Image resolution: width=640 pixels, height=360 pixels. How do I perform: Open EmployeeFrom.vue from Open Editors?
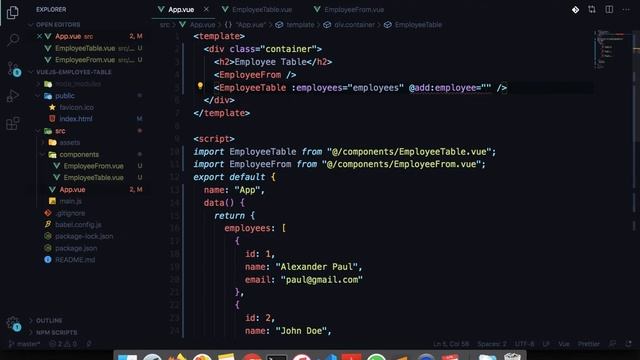pos(85,60)
